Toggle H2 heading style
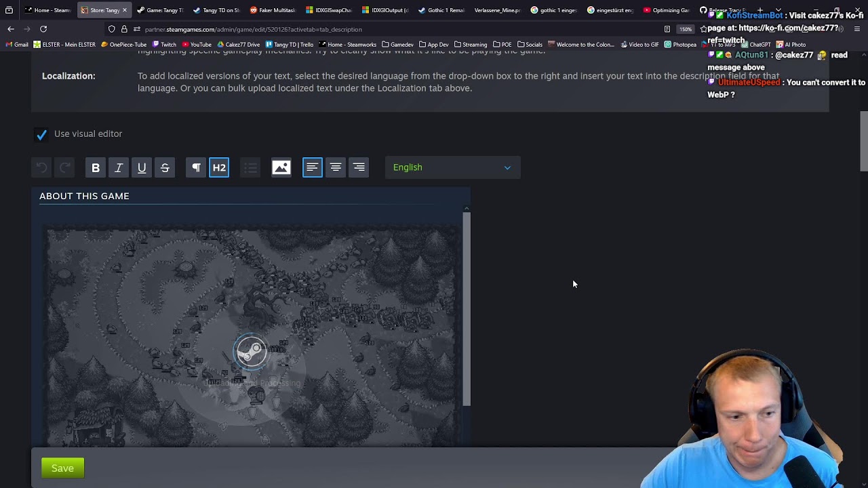The width and height of the screenshot is (868, 488). click(x=219, y=167)
